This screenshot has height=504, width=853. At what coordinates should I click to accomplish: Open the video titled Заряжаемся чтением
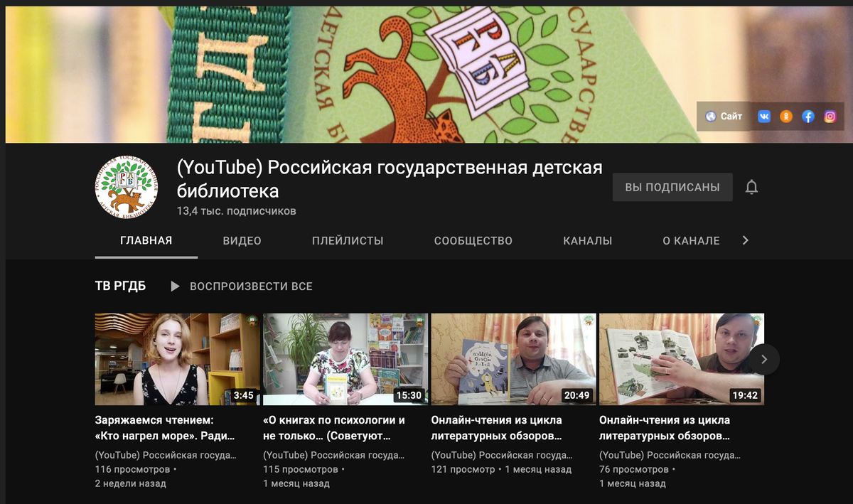tap(165, 428)
